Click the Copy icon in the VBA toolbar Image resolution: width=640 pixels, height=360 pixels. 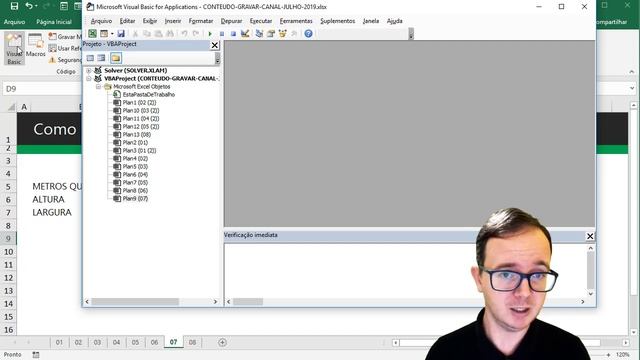[147, 33]
